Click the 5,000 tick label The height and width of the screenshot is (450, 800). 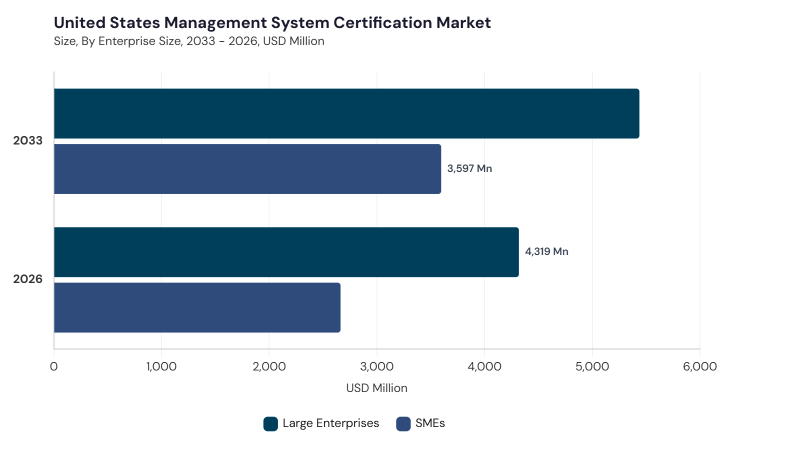(x=592, y=366)
